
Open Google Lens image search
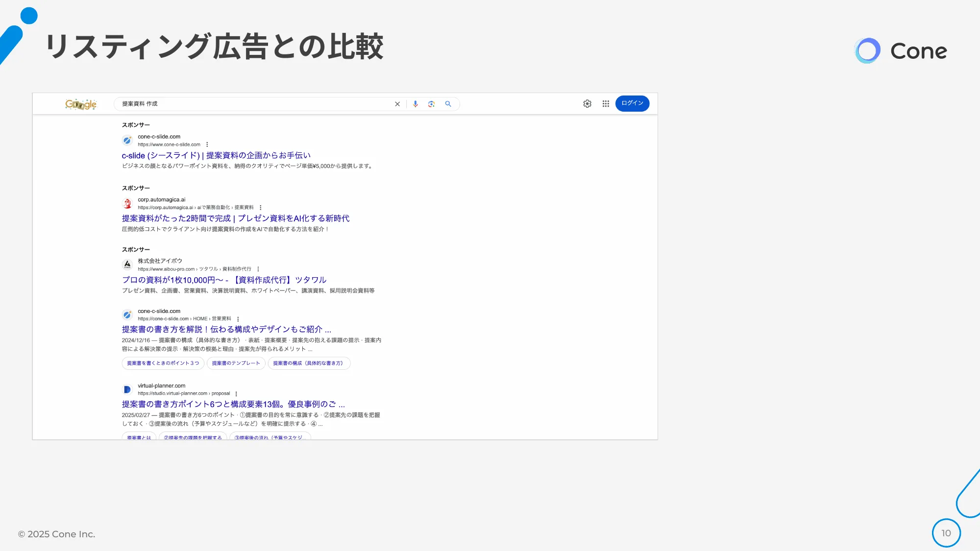tap(431, 104)
